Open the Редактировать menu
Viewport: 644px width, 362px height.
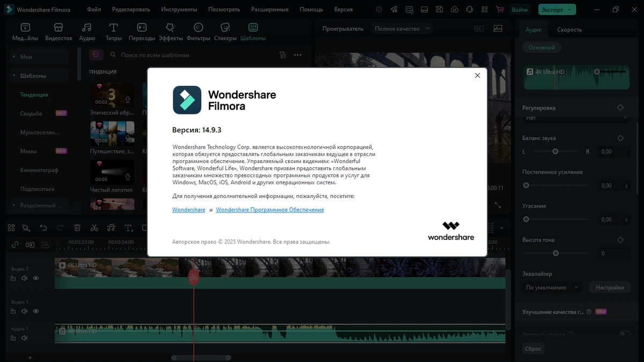(x=131, y=10)
